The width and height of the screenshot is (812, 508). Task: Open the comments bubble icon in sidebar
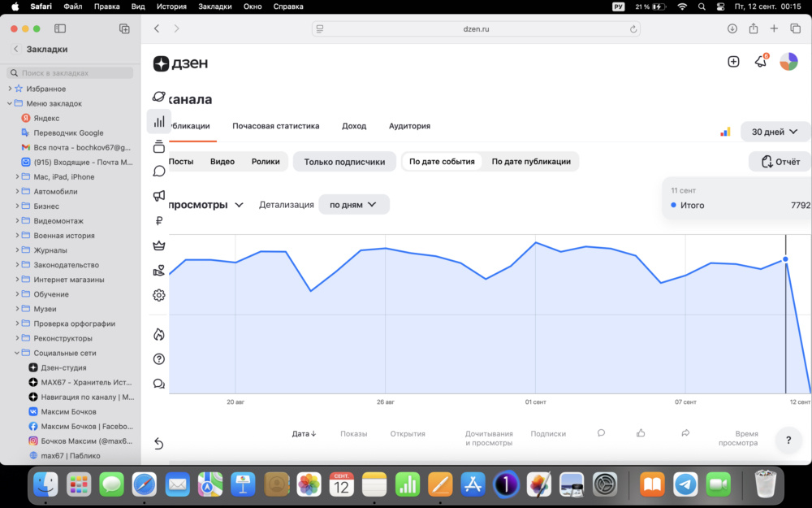(159, 171)
